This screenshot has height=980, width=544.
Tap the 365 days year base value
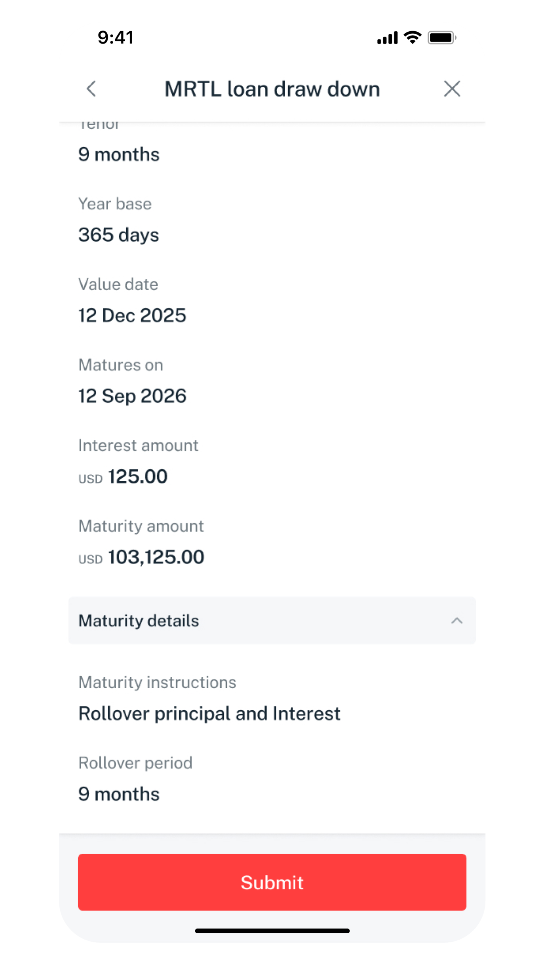118,235
